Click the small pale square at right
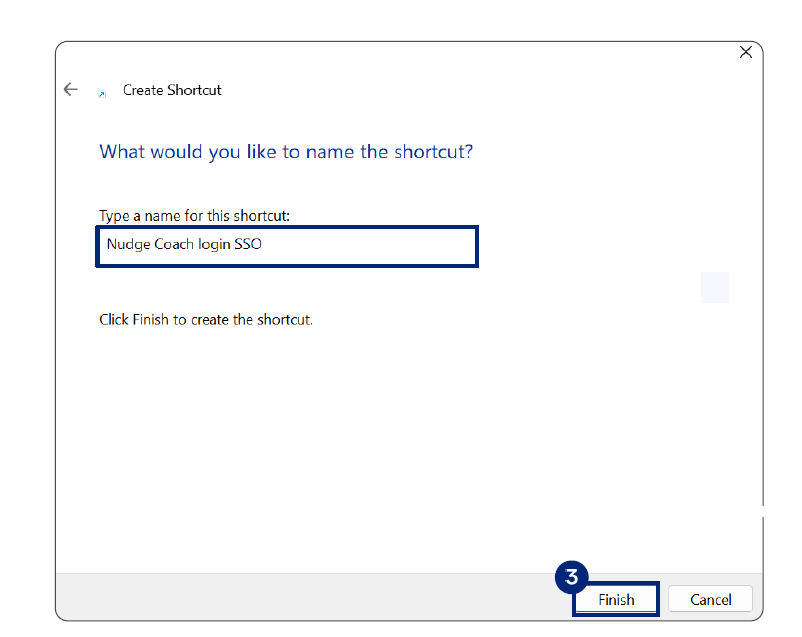This screenshot has height=637, width=802. (x=715, y=287)
